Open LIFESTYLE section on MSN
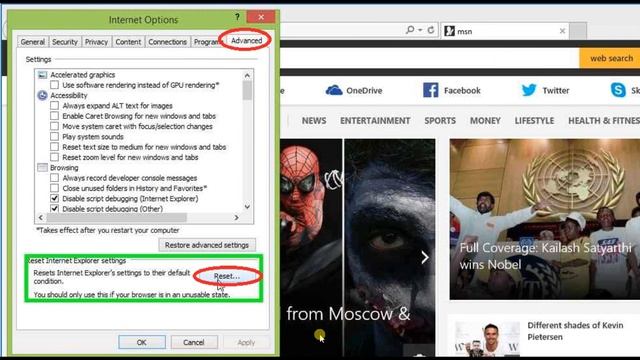Screen dimensions: 640x360 [x=534, y=121]
